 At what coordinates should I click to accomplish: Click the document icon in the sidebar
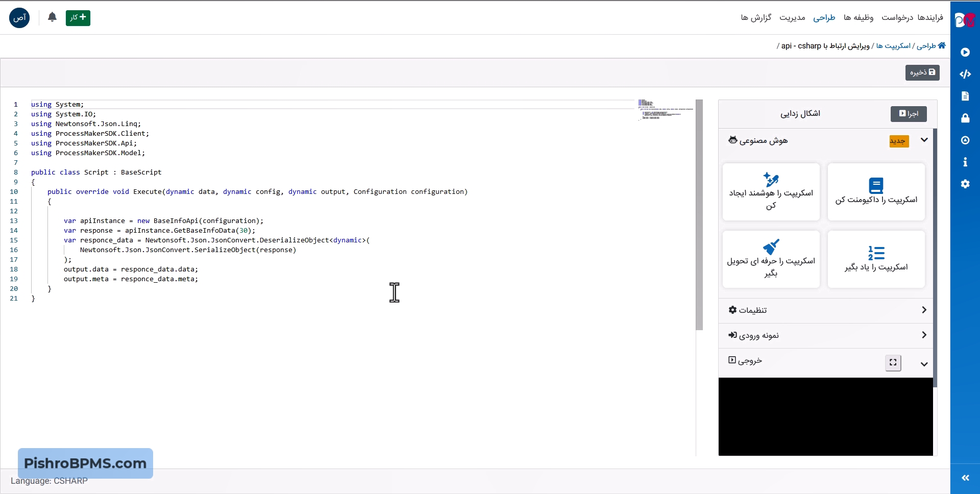[x=965, y=96]
